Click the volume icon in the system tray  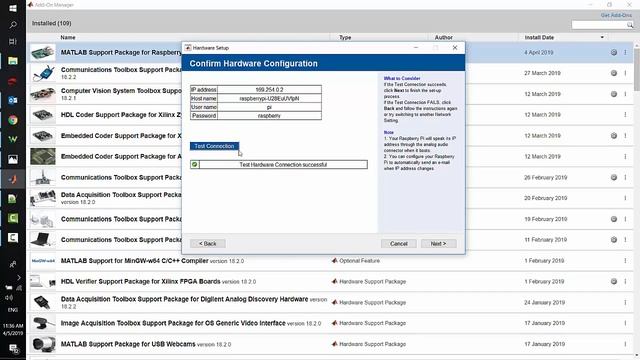[9, 298]
